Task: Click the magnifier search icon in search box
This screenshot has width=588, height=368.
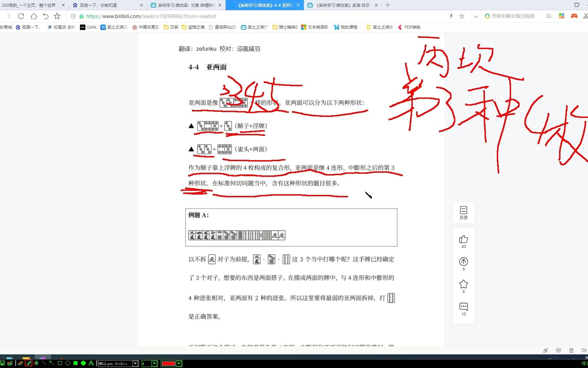Action: pyautogui.click(x=549, y=16)
